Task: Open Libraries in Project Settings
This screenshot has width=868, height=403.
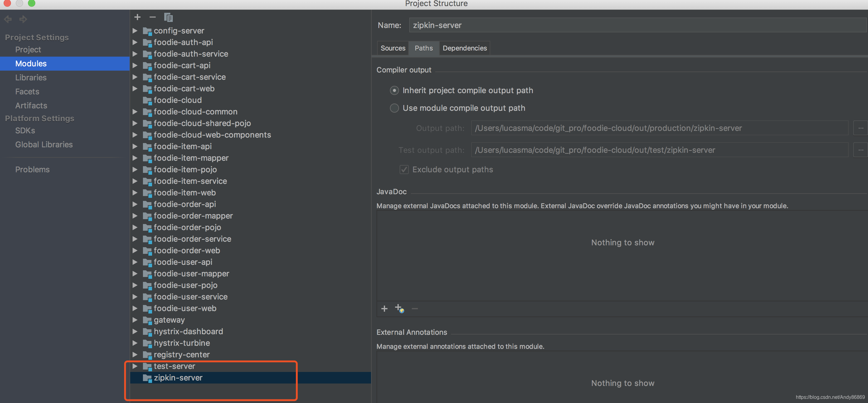Action: point(31,78)
